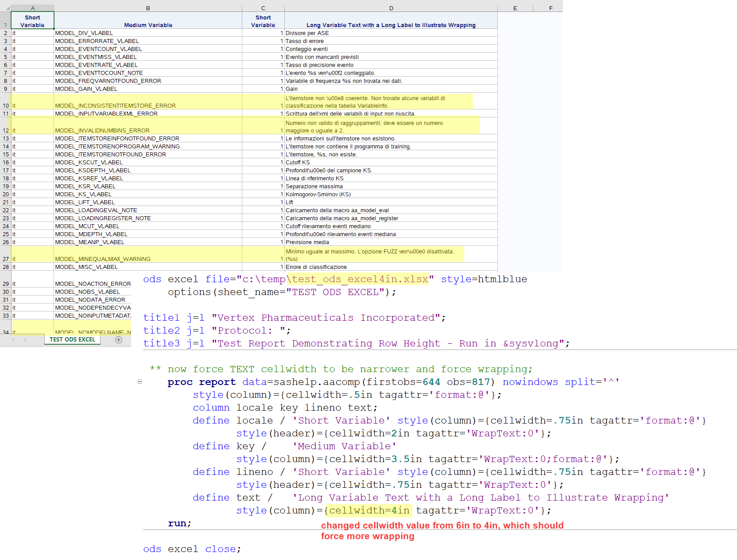
Task: Collapse the proc report code block
Action: click(140, 381)
